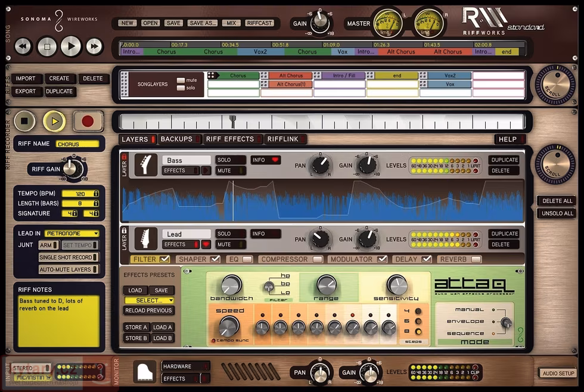
Task: Click the riff position slider marker
Action: coord(232,122)
